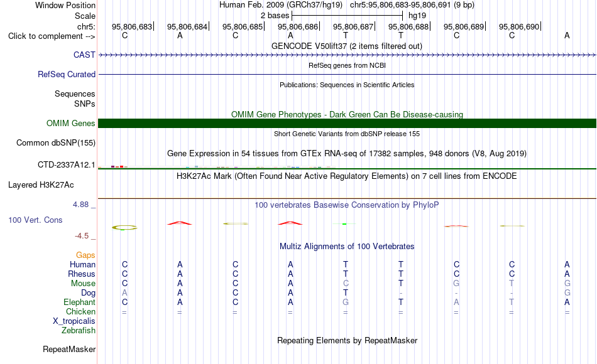
Task: Click the G base in the Elephant row
Action: tap(346, 302)
